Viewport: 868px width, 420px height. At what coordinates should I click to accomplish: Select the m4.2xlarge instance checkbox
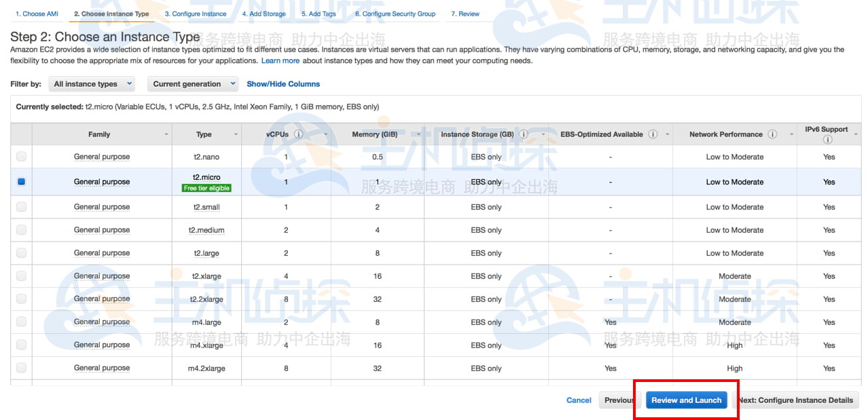click(x=21, y=368)
